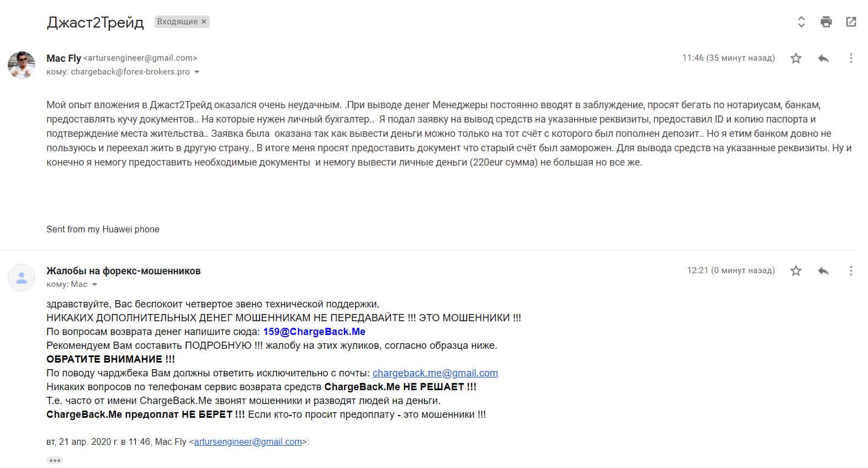Expand recipient details next to кому: Mac

tap(94, 285)
